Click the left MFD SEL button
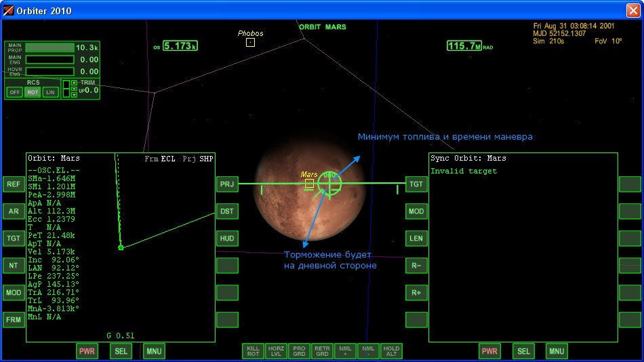This screenshot has height=362, width=644. pos(121,351)
